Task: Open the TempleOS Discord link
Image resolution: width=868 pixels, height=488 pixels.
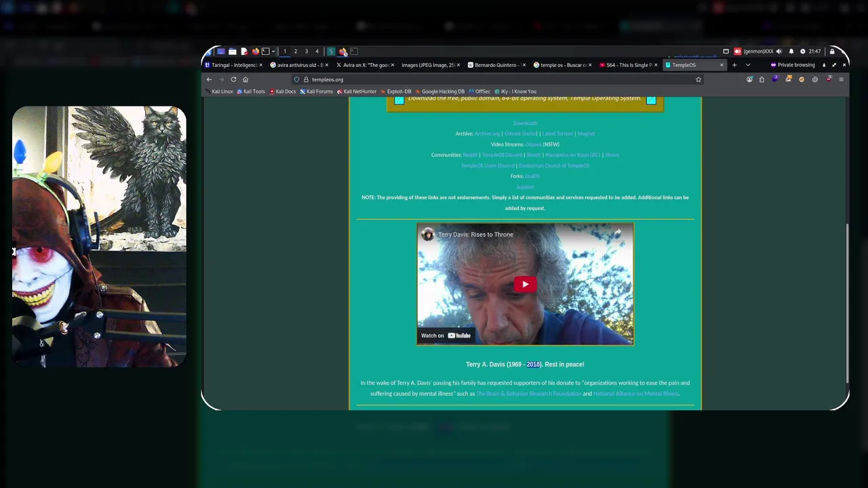Action: 502,155
